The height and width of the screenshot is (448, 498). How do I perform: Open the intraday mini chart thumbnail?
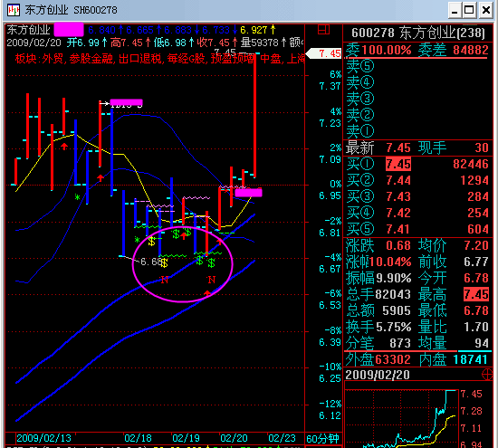(401, 418)
